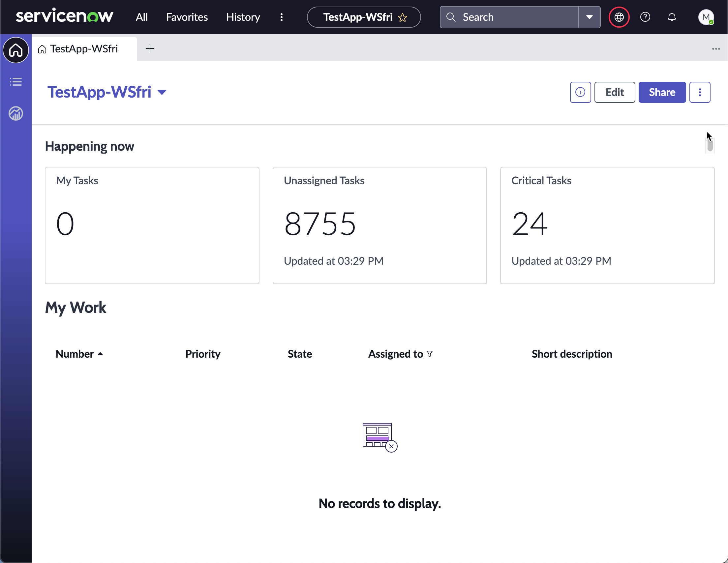Click the Assigned to filter funnel icon

coord(430,354)
